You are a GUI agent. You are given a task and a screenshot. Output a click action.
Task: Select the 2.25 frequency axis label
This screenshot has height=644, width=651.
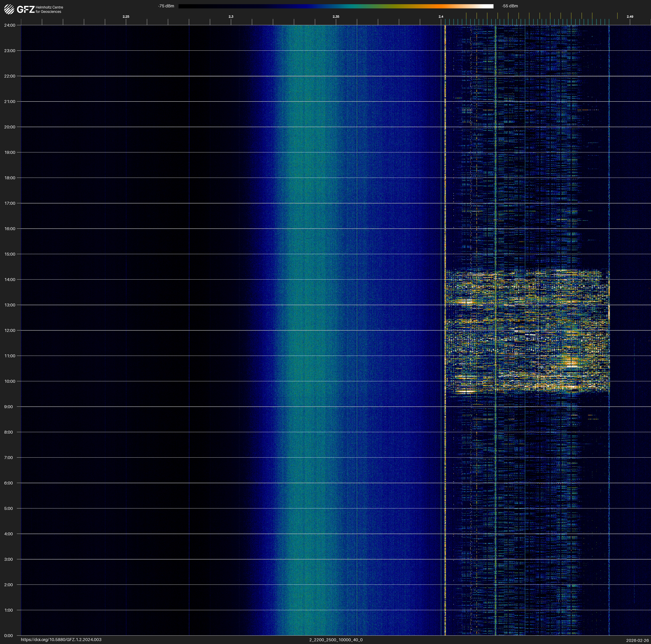click(126, 17)
